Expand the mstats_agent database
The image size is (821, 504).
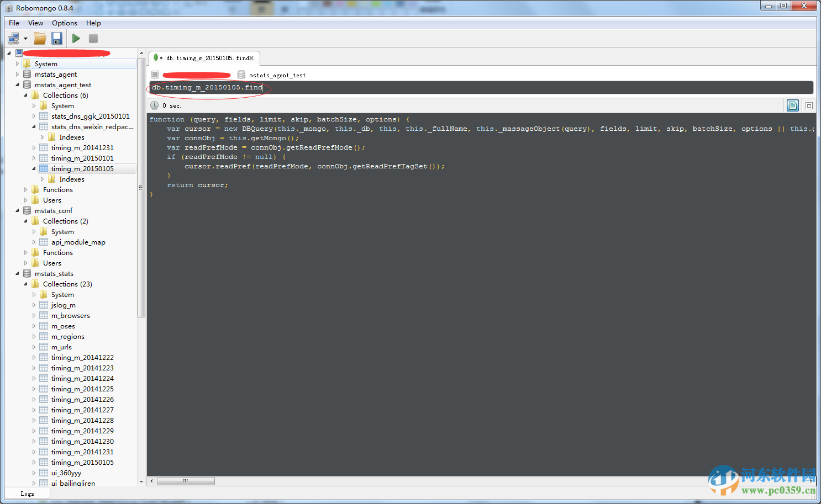click(17, 75)
